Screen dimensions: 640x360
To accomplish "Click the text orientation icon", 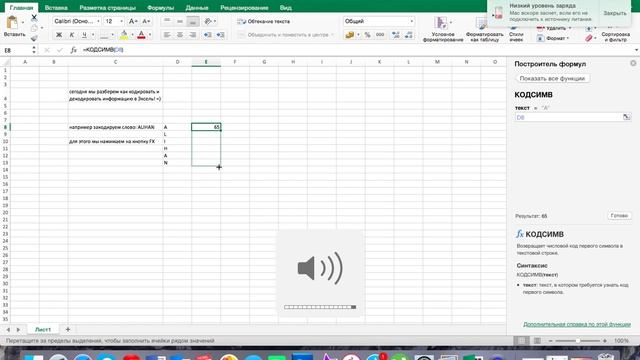I will pos(208,21).
